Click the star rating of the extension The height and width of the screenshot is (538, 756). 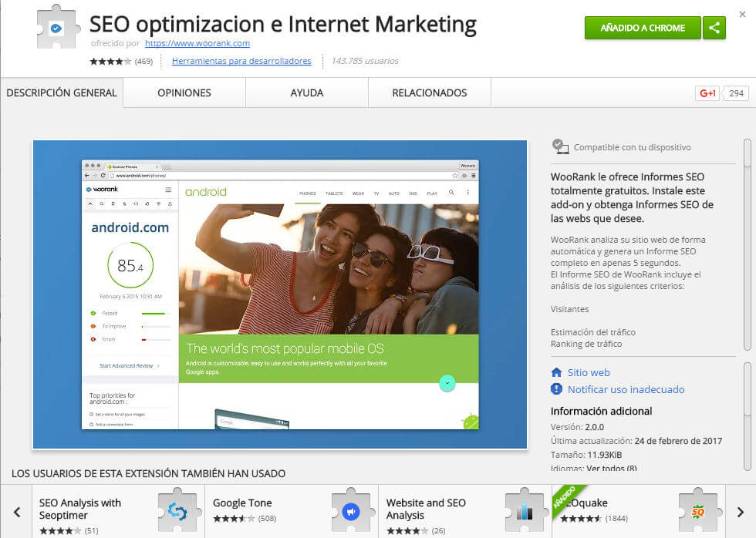coord(110,61)
